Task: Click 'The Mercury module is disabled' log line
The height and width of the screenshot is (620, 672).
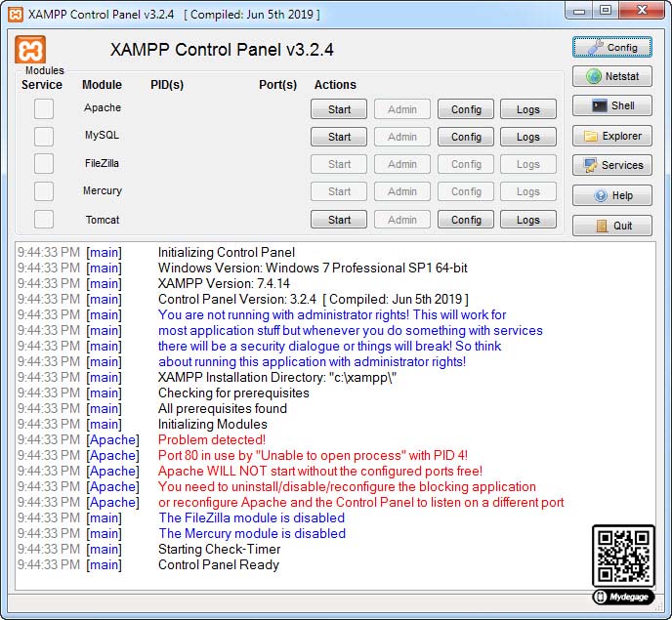Action: [x=252, y=533]
